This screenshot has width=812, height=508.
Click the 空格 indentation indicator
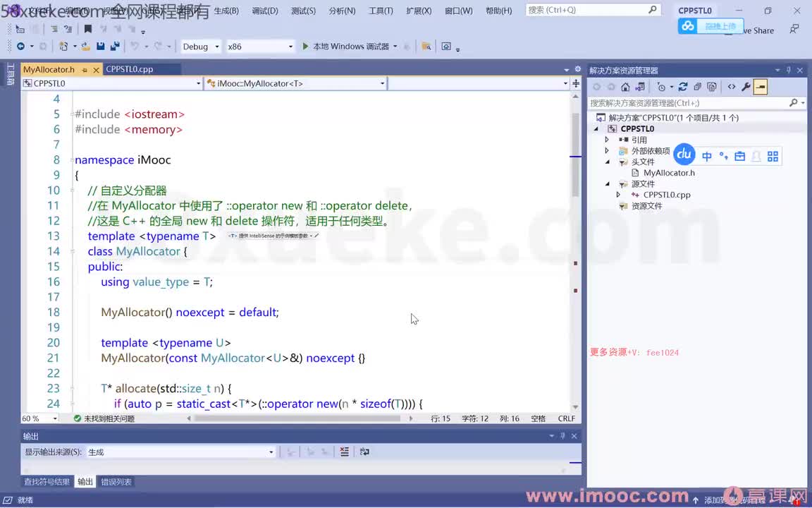[x=538, y=418]
